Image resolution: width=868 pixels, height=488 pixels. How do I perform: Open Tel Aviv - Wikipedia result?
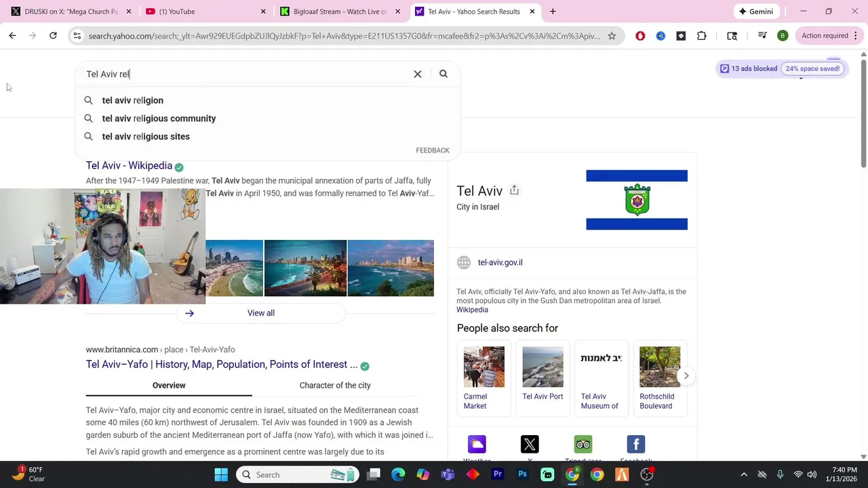[x=129, y=165]
